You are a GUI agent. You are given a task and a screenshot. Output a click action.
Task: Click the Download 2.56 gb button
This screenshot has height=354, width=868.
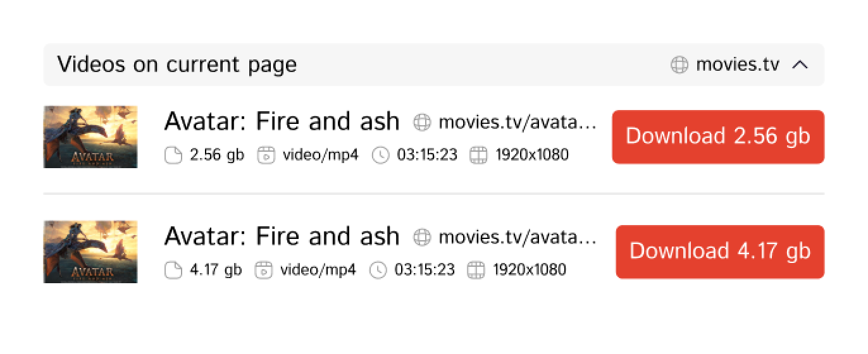point(718,137)
